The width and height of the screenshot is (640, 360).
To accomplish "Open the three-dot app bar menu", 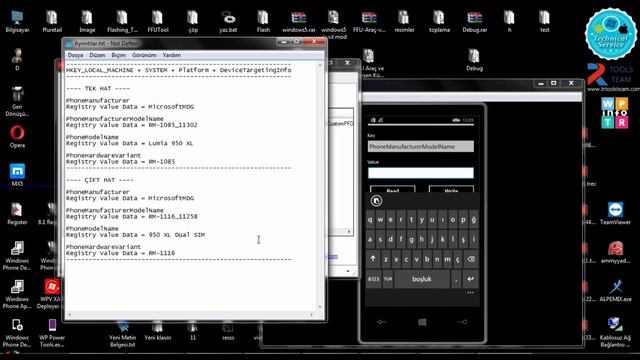I will coord(470,293).
